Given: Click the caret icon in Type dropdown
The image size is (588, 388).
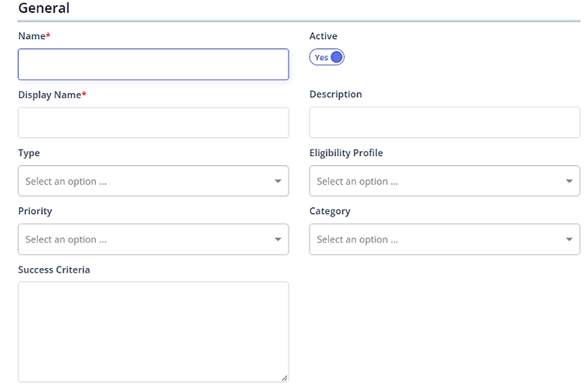Looking at the screenshot, I should 277,182.
